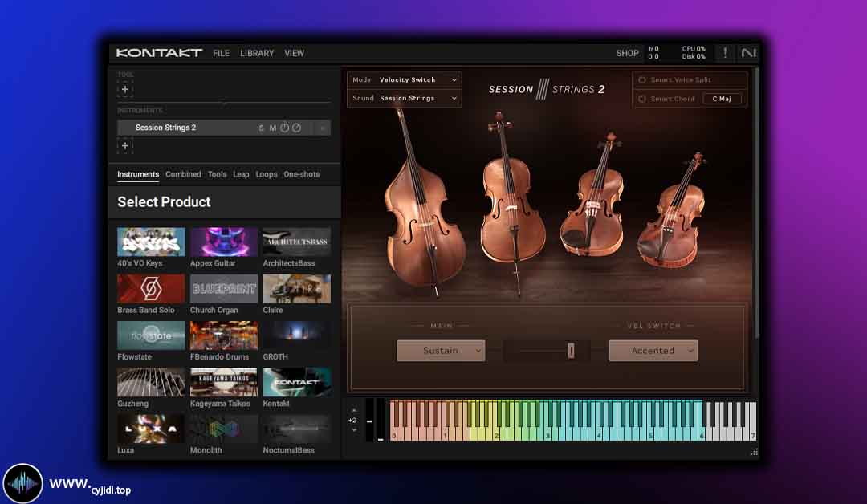Enable the Smart Chord option
This screenshot has width=867, height=504.
[642, 99]
